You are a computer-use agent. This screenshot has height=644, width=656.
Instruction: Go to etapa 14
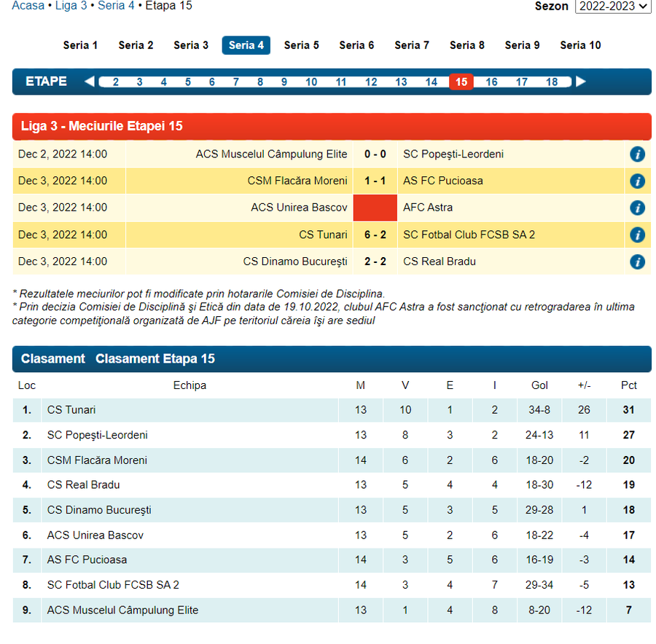coord(432,82)
